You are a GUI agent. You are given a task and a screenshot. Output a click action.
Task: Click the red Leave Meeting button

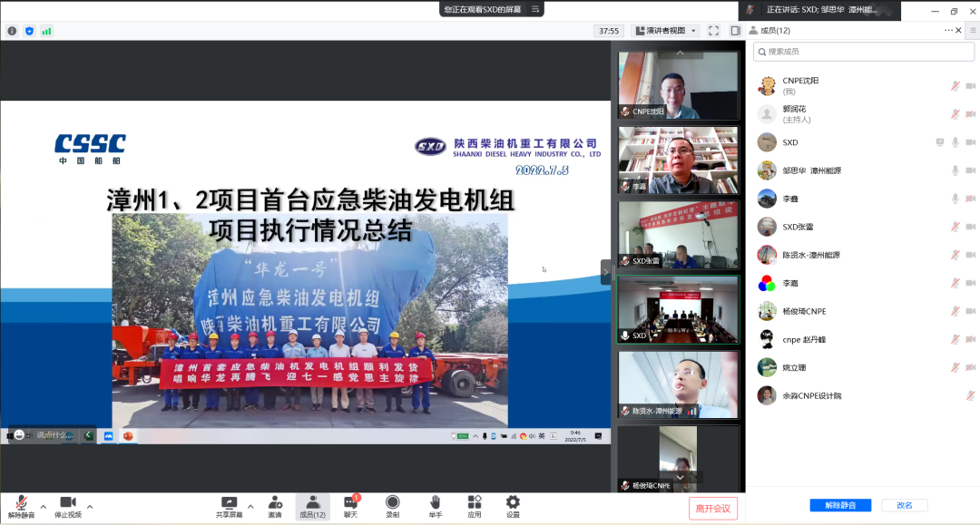[x=713, y=508]
